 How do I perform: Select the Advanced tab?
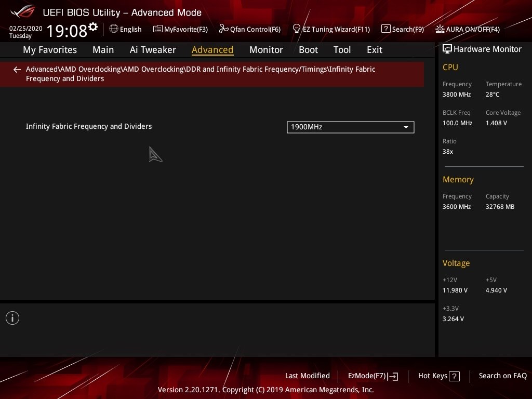point(212,50)
